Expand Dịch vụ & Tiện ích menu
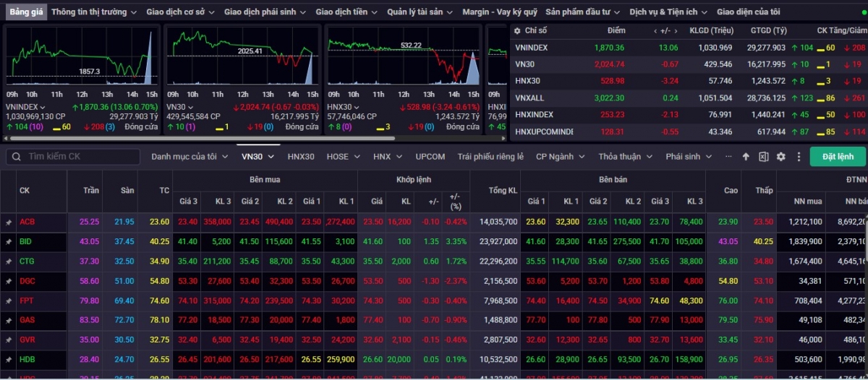This screenshot has width=868, height=380. coord(668,12)
